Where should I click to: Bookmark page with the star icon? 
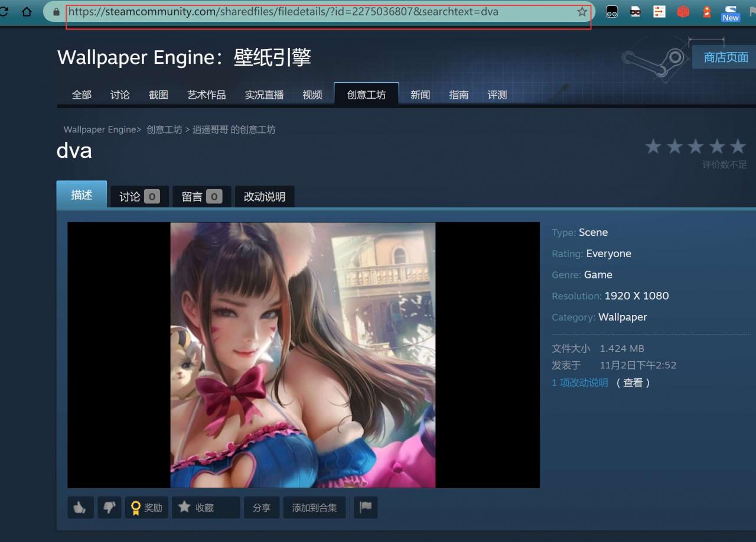coord(582,11)
